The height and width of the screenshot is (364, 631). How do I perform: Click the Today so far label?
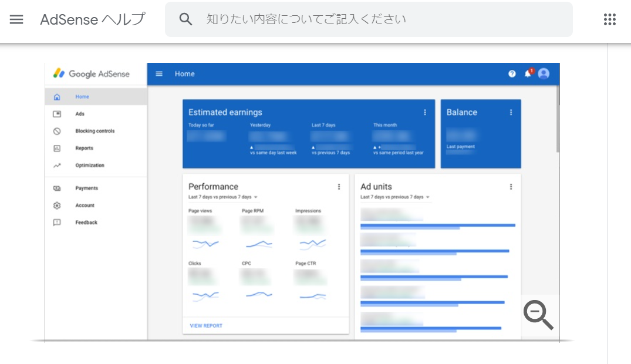[x=201, y=125]
